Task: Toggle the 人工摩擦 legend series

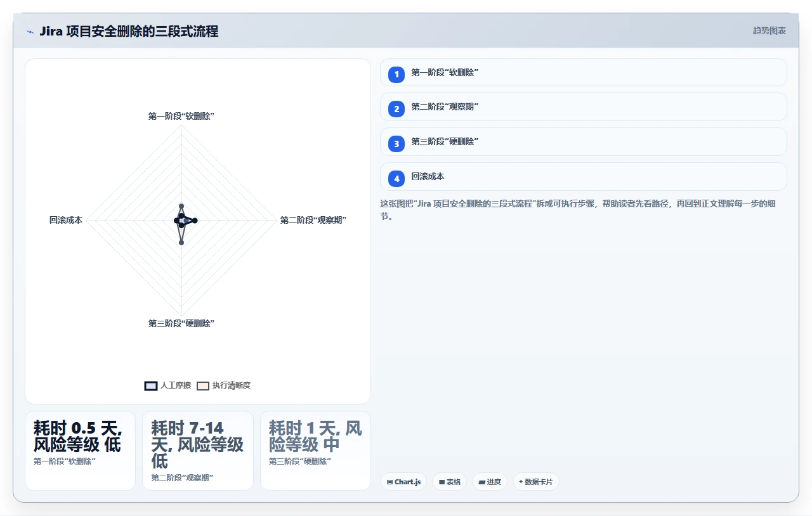Action: coord(167,385)
